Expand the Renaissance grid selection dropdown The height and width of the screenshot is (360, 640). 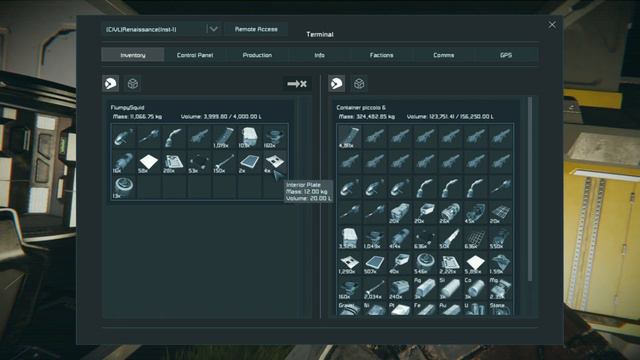pos(213,29)
